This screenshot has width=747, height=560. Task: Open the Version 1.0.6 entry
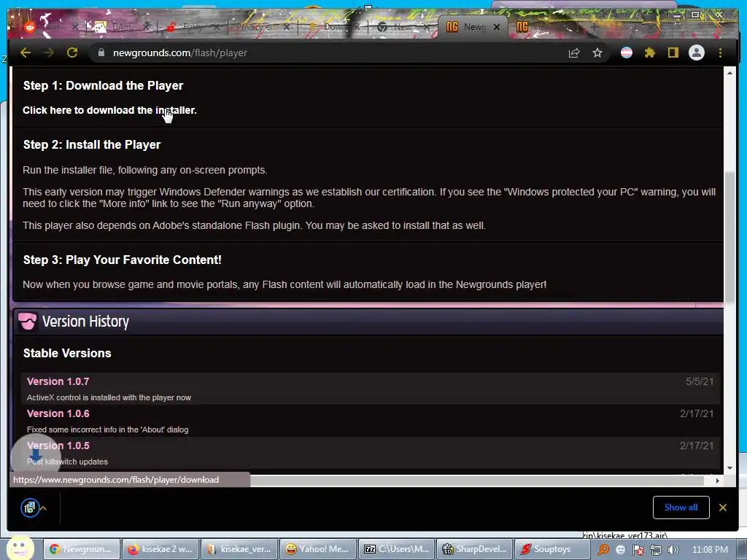point(58,413)
